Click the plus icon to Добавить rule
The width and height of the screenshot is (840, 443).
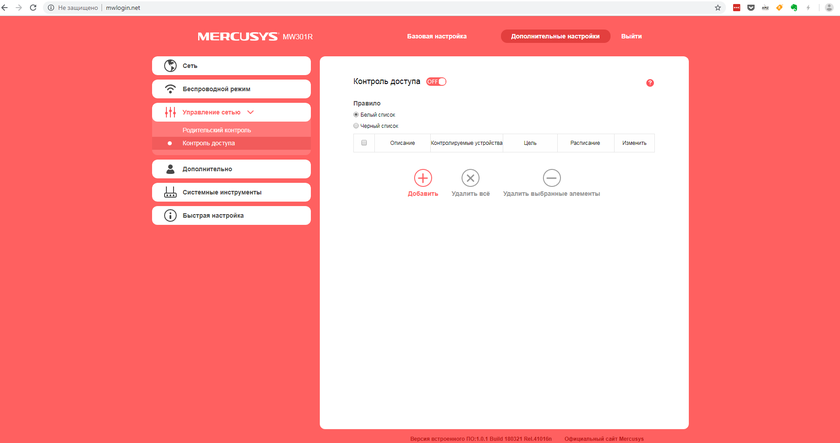pos(423,178)
